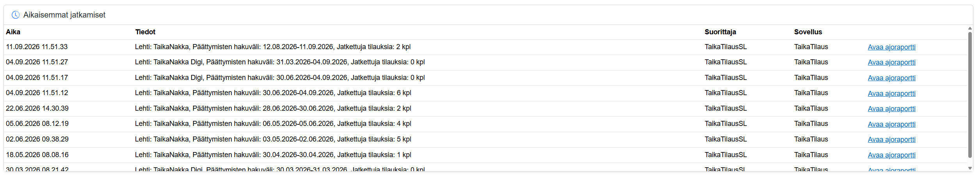
Task: Click the Aikaisemmat jatkamiset panel title
Action: coord(64,15)
